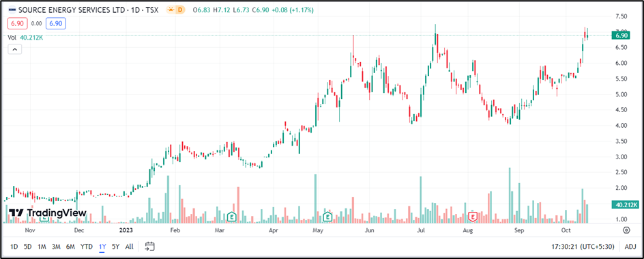The width and height of the screenshot is (644, 259).
Task: Select the 5Y time range
Action: [x=116, y=247]
